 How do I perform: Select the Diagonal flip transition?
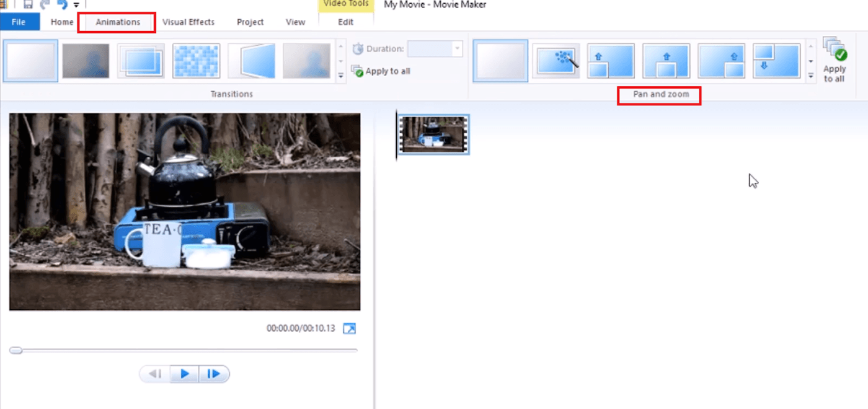point(251,60)
